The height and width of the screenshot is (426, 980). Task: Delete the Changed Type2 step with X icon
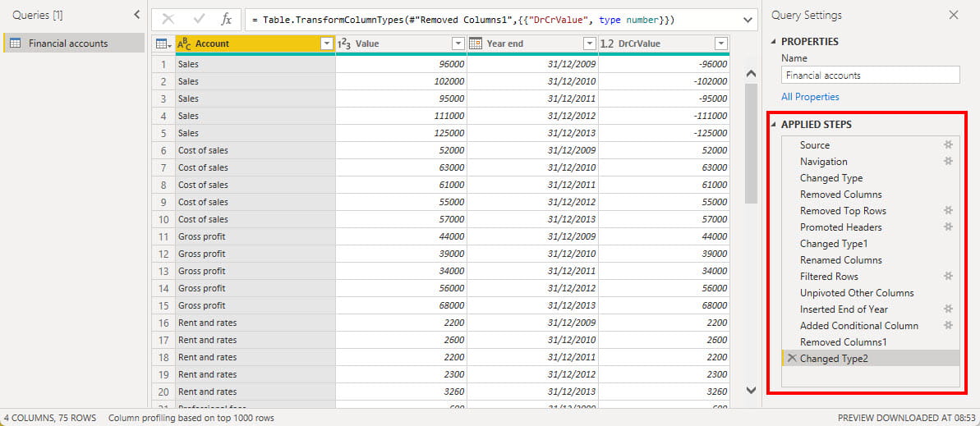(792, 359)
